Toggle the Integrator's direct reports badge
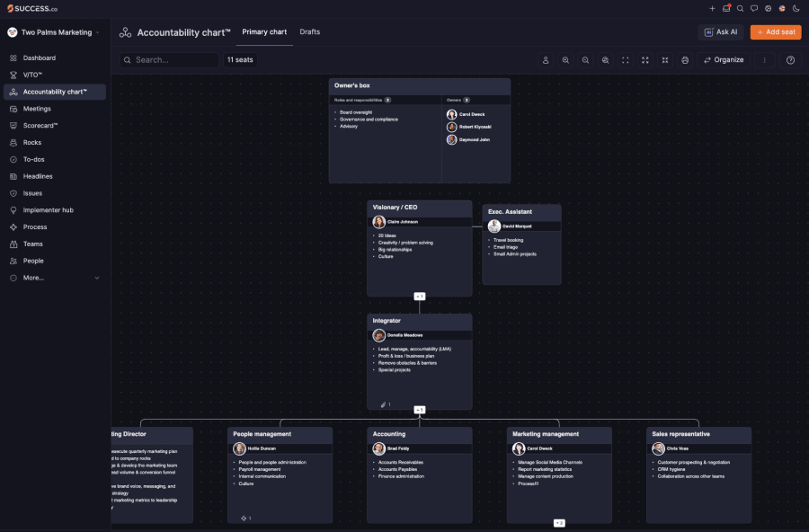The image size is (809, 532). tap(420, 410)
